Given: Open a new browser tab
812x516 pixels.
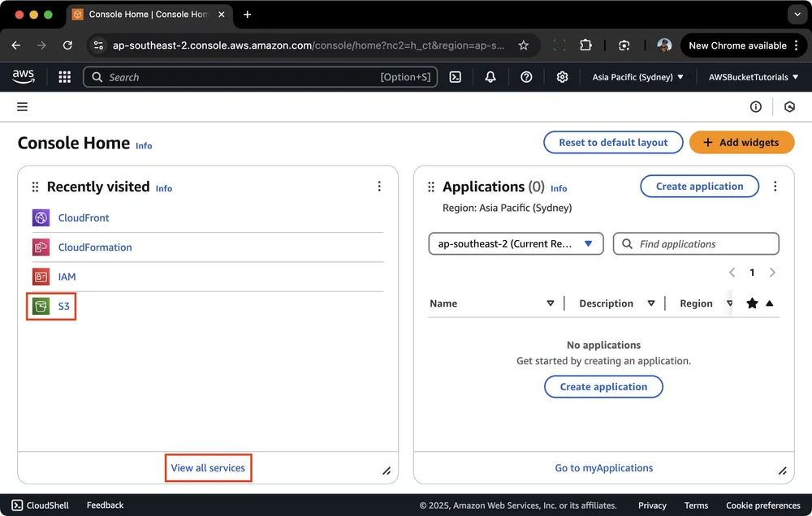Looking at the screenshot, I should tap(248, 15).
